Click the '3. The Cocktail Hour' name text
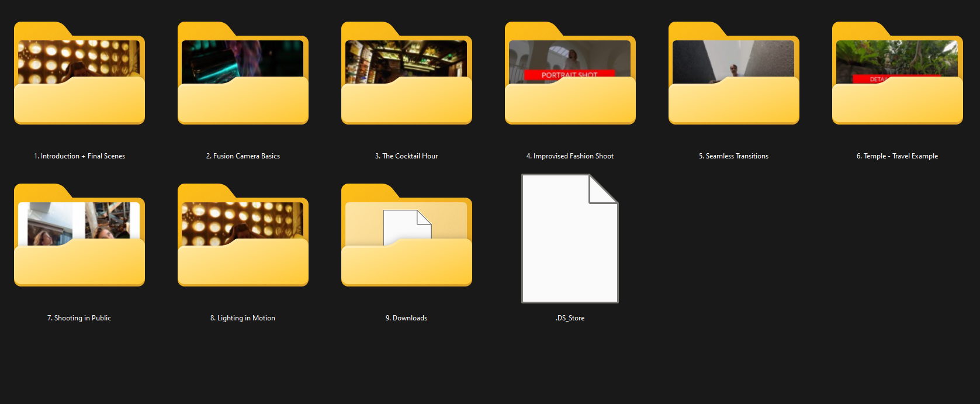Image resolution: width=980 pixels, height=404 pixels. coord(406,156)
